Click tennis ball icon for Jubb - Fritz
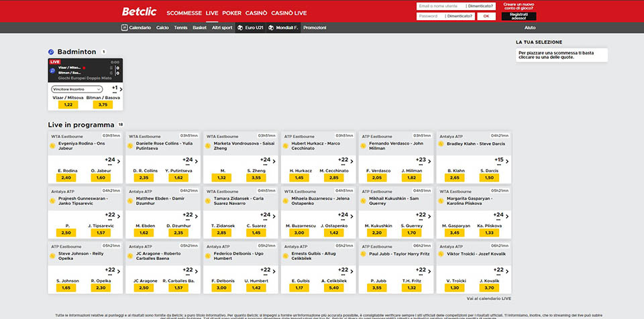 pos(363,254)
